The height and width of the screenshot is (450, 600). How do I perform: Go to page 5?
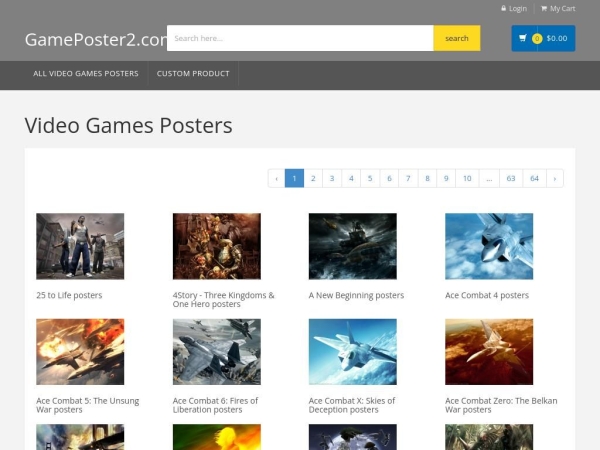[x=370, y=178]
